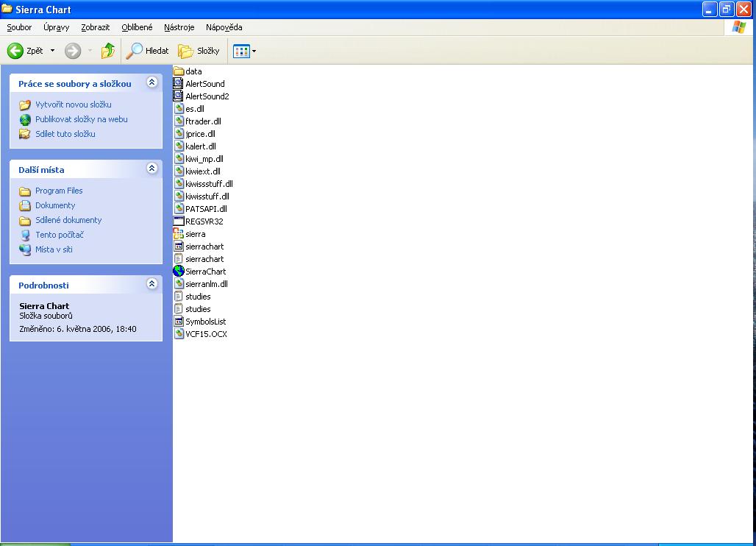Open the Nápověda menu

224,27
